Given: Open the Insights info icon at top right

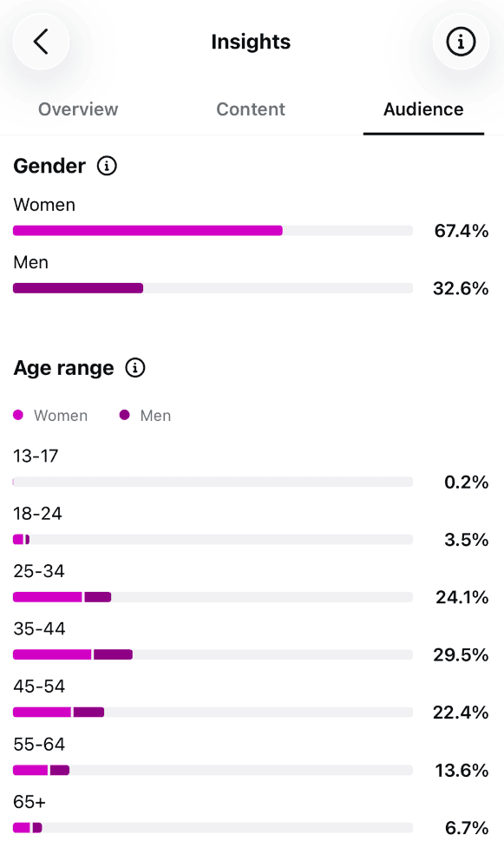Looking at the screenshot, I should point(461,42).
